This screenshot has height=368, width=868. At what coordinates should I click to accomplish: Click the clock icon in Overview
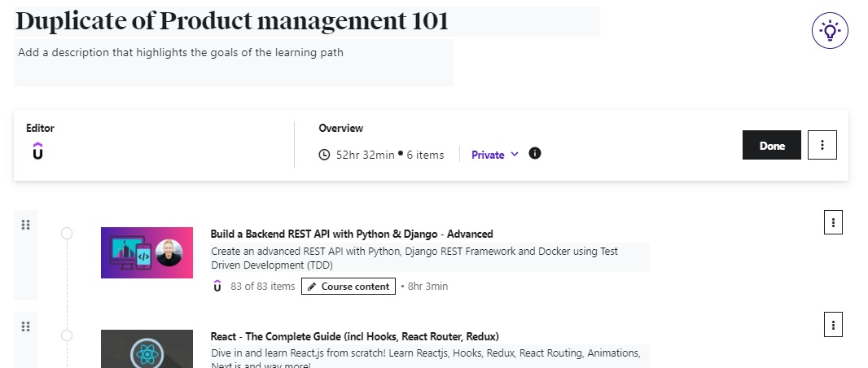[324, 155]
